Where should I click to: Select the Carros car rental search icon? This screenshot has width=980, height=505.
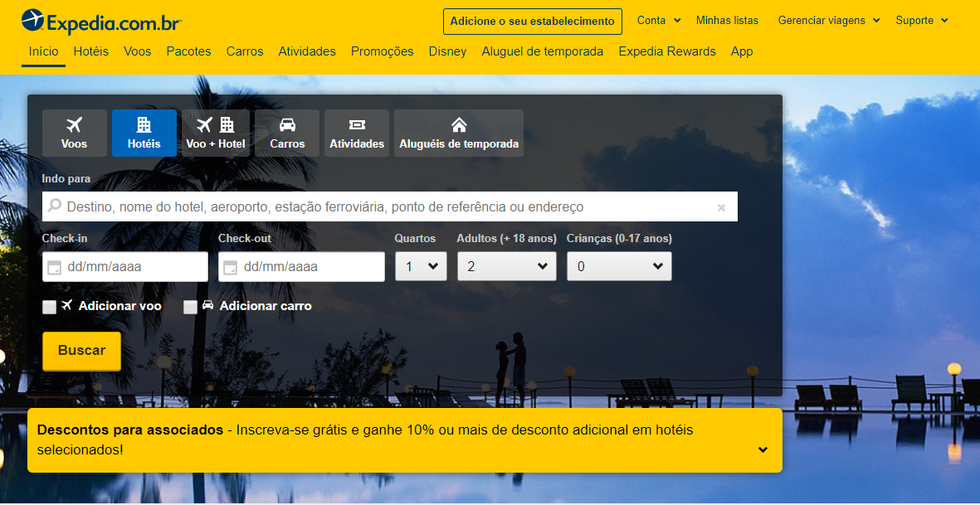[x=286, y=126]
